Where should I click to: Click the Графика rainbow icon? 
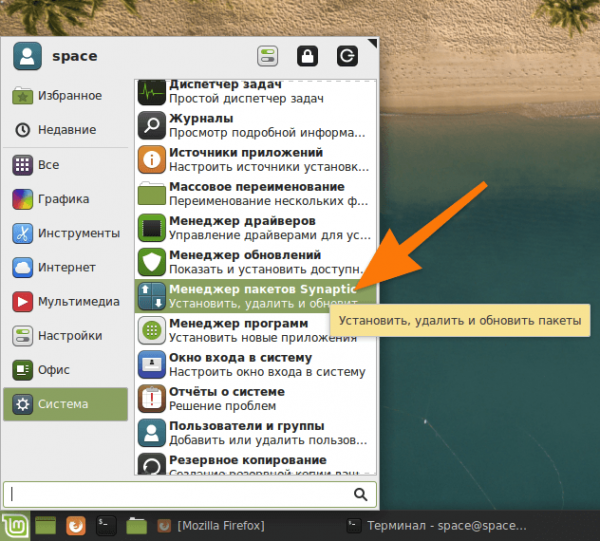point(23,199)
